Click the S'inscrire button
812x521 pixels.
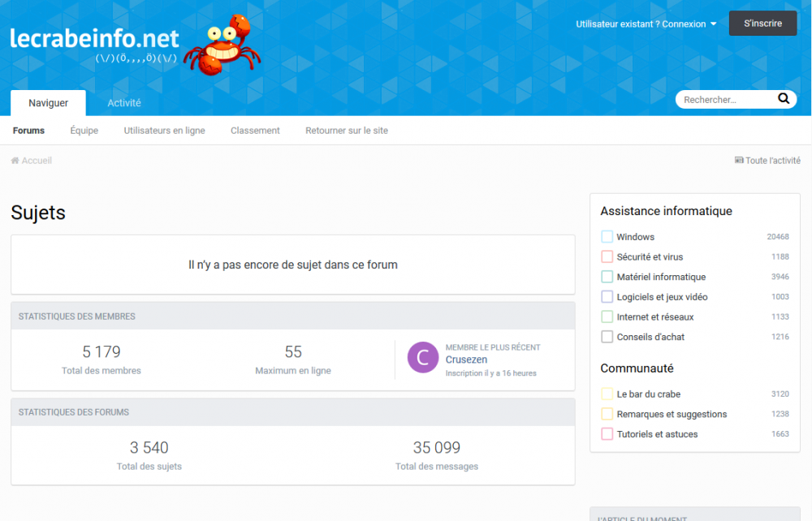click(762, 23)
